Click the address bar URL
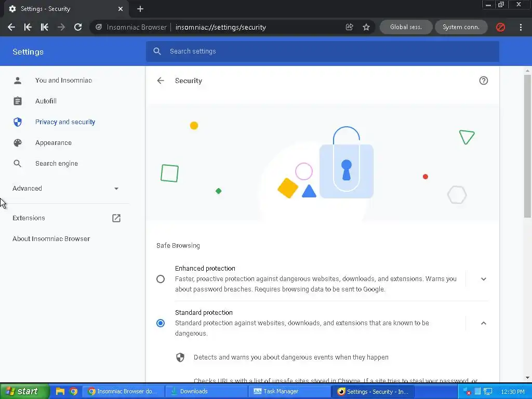532x399 pixels. pyautogui.click(x=220, y=27)
